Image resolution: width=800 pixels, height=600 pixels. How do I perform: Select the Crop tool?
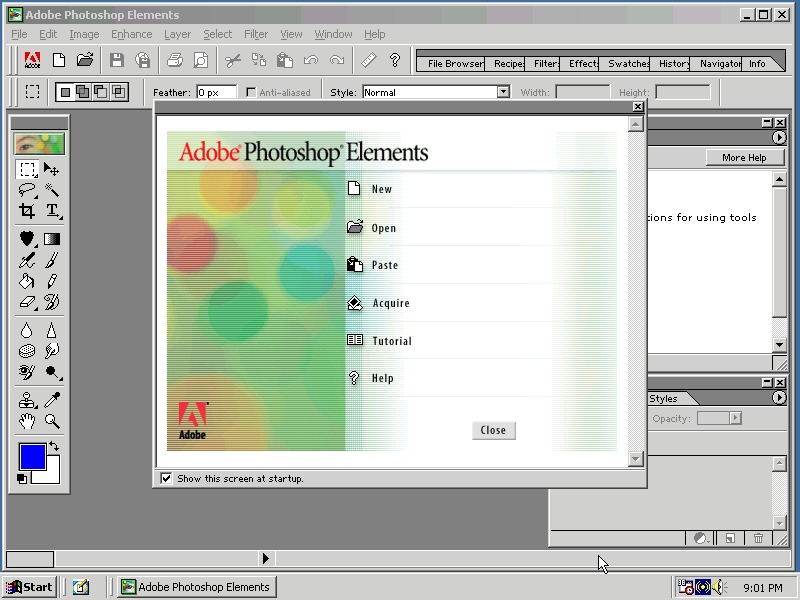pos(27,211)
